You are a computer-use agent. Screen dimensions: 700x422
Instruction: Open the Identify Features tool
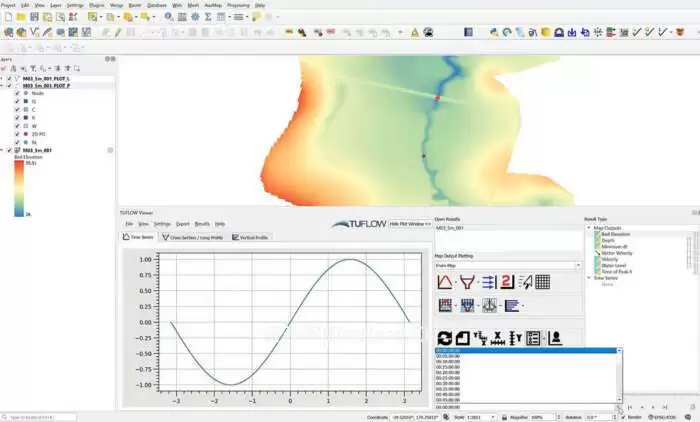click(168, 17)
